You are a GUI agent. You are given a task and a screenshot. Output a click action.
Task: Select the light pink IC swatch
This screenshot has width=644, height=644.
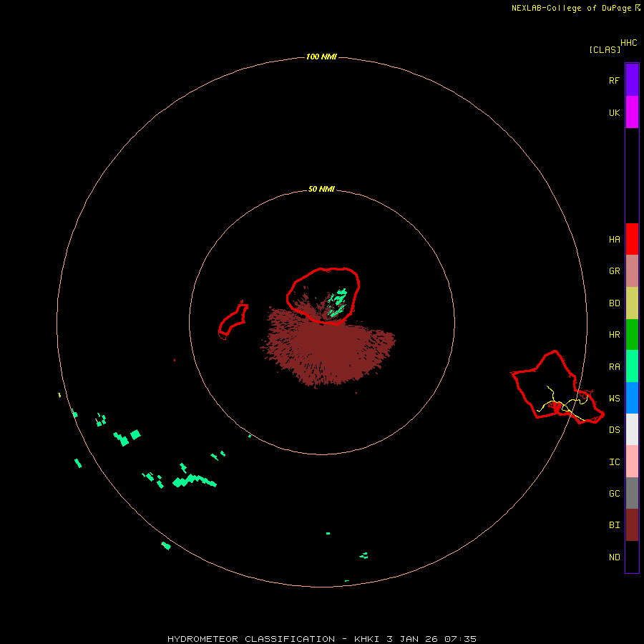pyautogui.click(x=632, y=462)
